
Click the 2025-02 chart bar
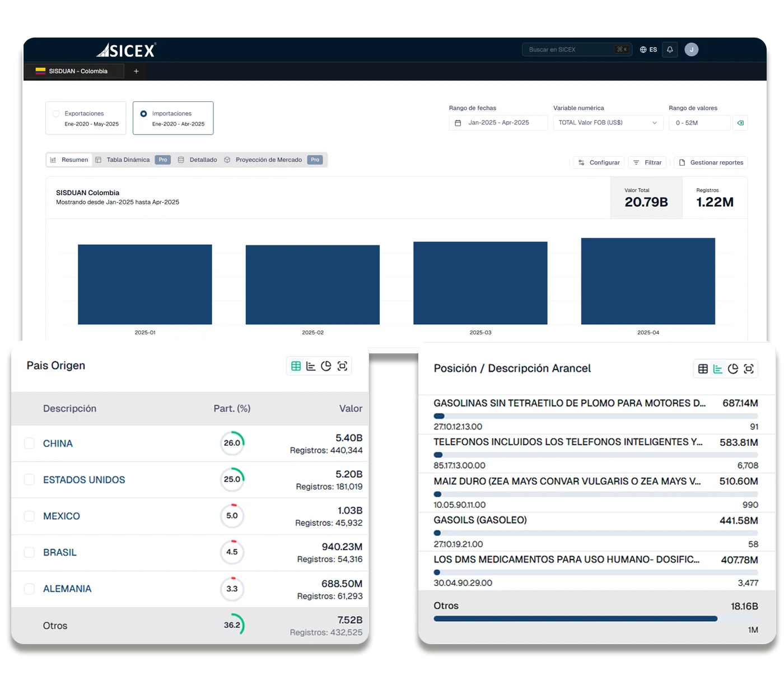tap(312, 285)
